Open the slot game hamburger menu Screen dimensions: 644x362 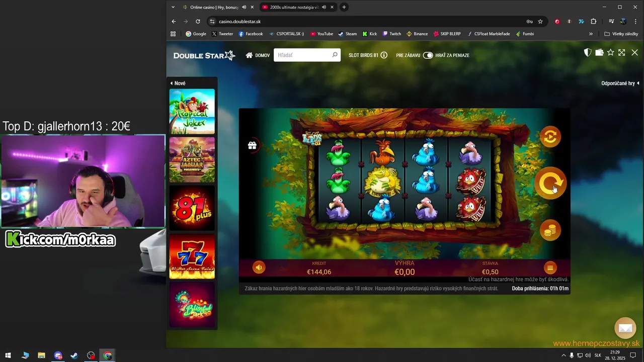(x=550, y=268)
